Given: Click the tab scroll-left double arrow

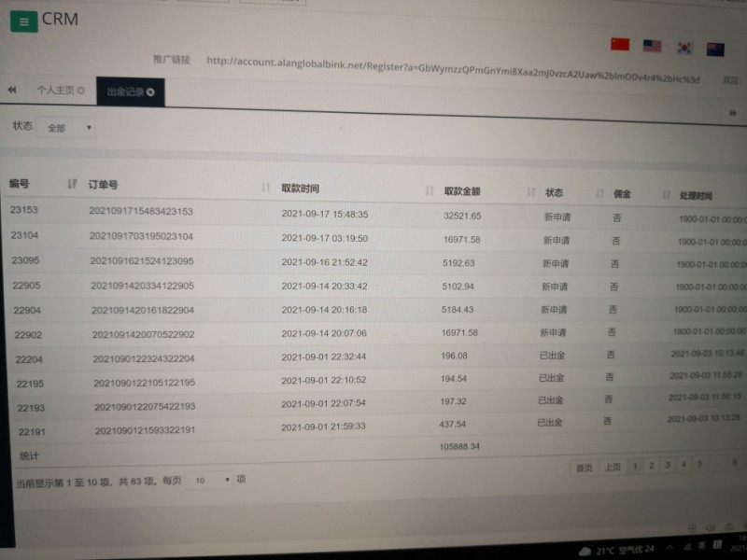Looking at the screenshot, I should coord(12,90).
